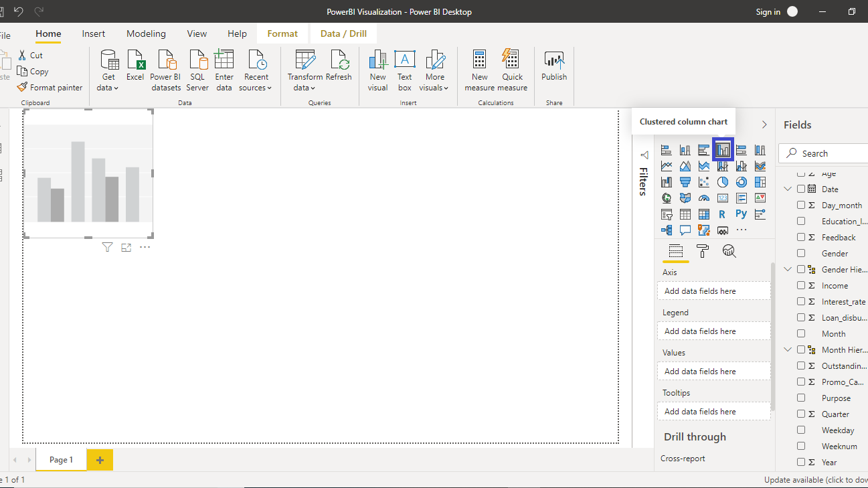Check the Day_month field checkbox

point(801,205)
